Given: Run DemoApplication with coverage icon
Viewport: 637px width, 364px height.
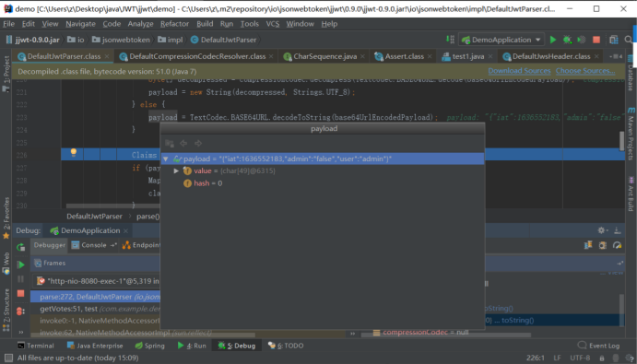Looking at the screenshot, I should (582, 40).
